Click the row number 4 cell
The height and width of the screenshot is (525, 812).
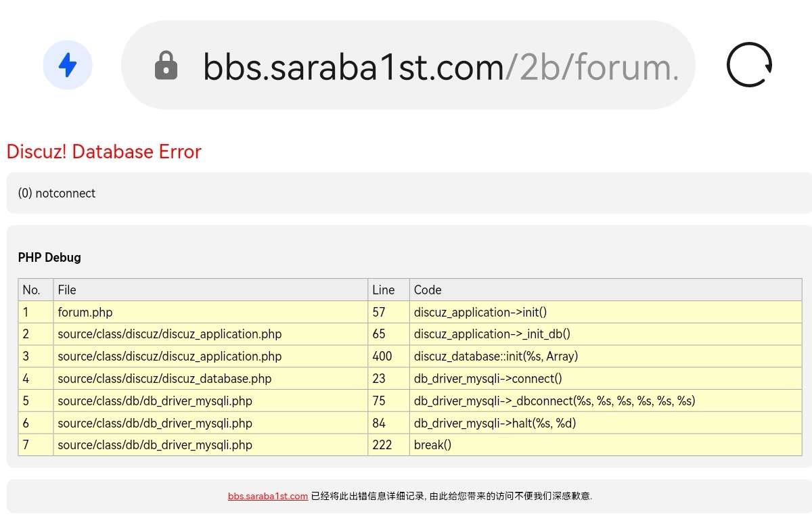click(36, 379)
